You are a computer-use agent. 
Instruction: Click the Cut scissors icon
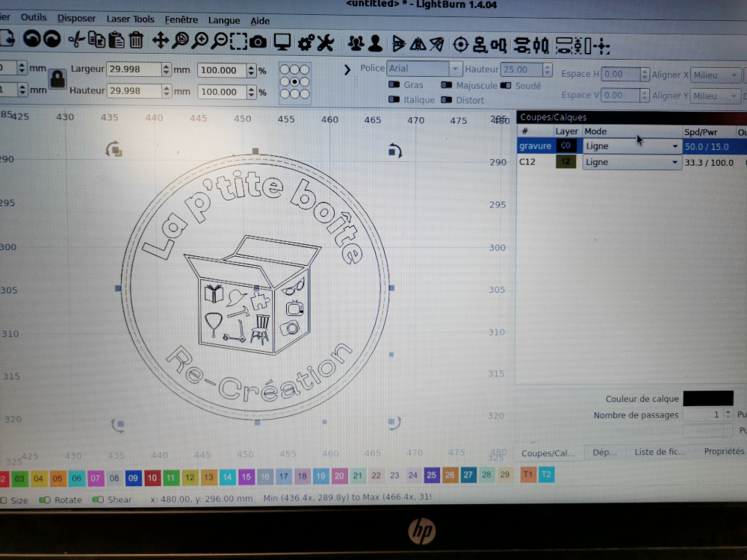[75, 40]
